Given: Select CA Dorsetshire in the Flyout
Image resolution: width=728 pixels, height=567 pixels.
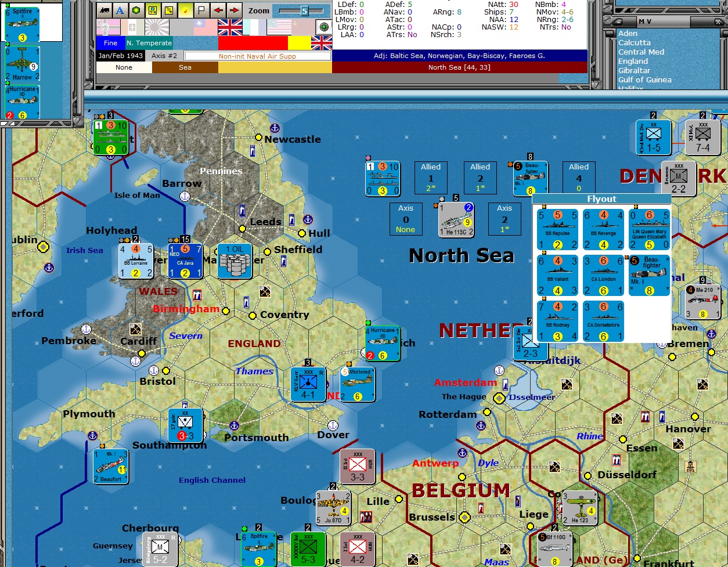Looking at the screenshot, I should pyautogui.click(x=603, y=322).
